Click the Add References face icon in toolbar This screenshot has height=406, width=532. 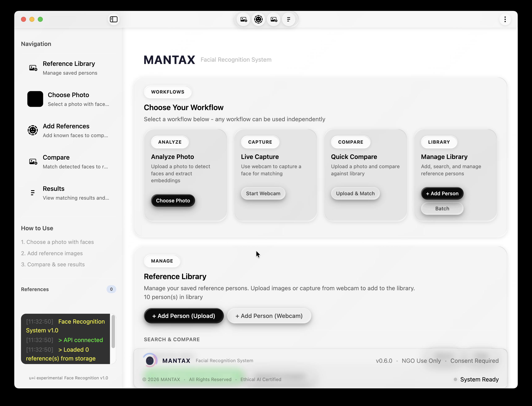258,19
